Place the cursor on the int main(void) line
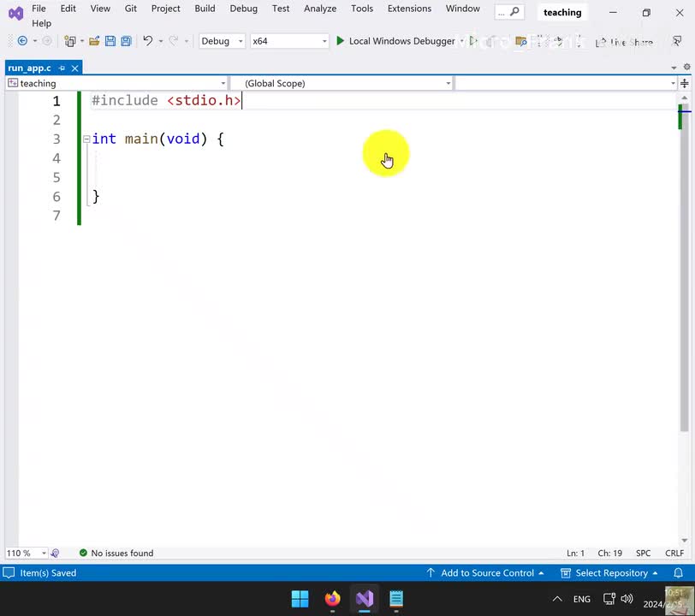 tap(157, 139)
